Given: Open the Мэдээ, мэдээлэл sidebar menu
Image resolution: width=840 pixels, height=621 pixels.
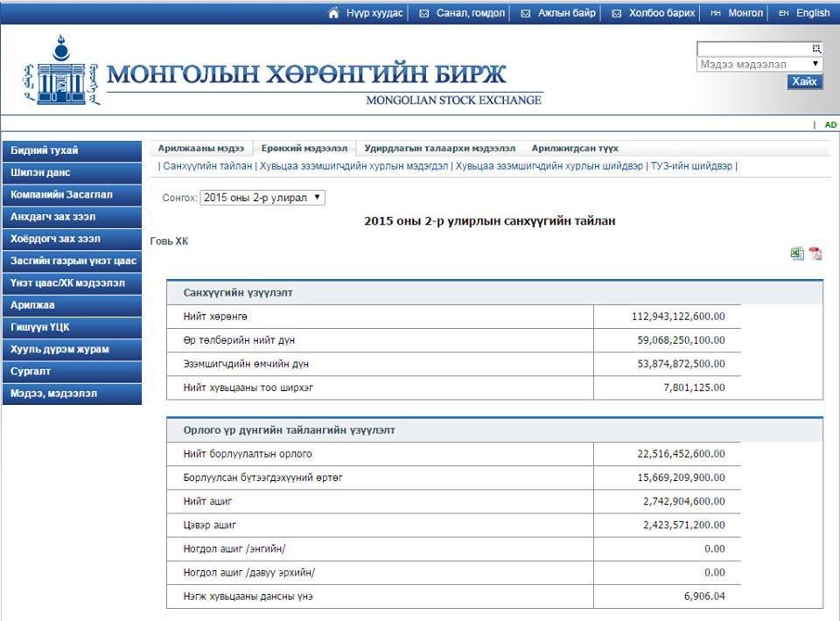Looking at the screenshot, I should (x=73, y=394).
